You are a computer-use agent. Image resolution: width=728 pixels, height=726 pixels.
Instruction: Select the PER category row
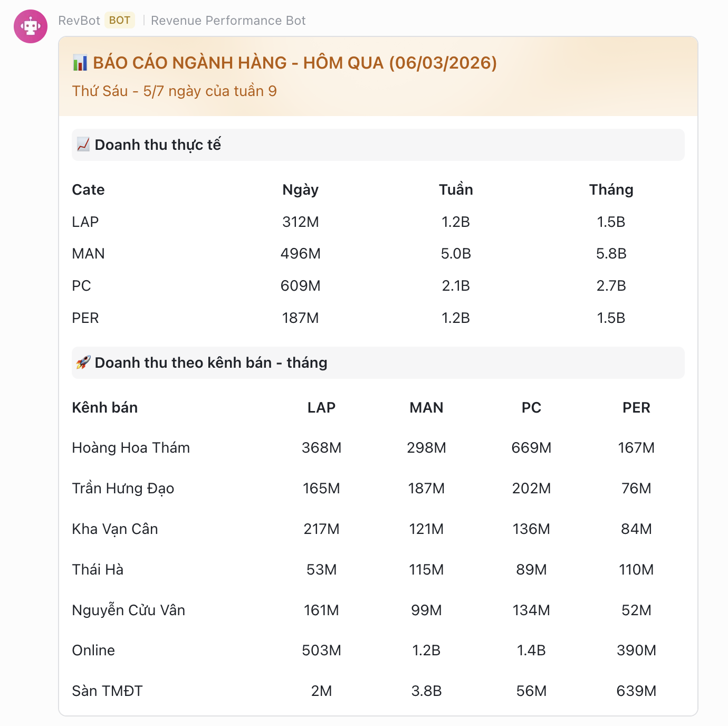[85, 318]
